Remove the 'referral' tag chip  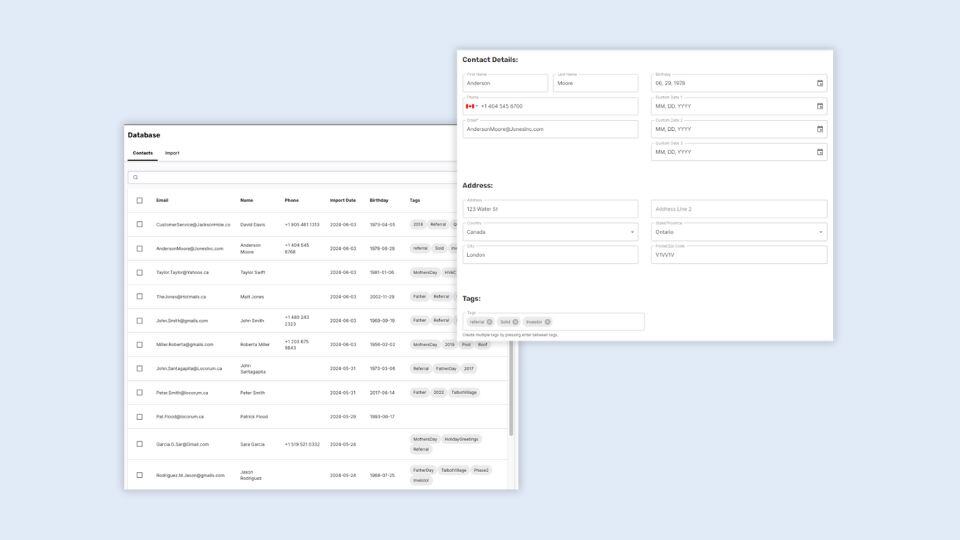[x=490, y=322]
